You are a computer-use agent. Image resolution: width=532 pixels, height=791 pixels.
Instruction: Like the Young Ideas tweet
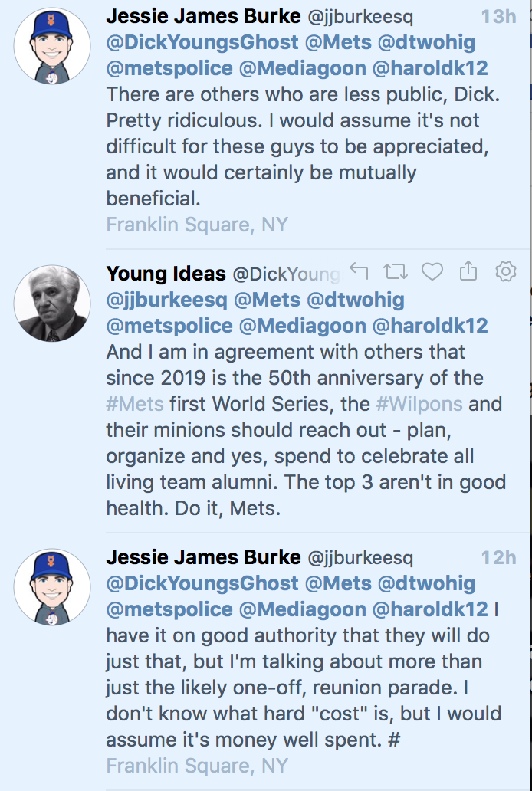(433, 271)
